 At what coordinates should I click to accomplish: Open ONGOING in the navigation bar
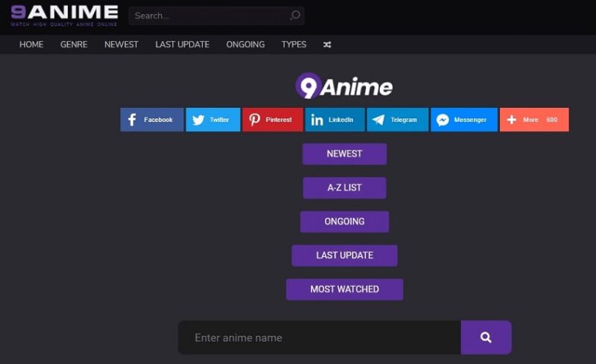pos(245,45)
